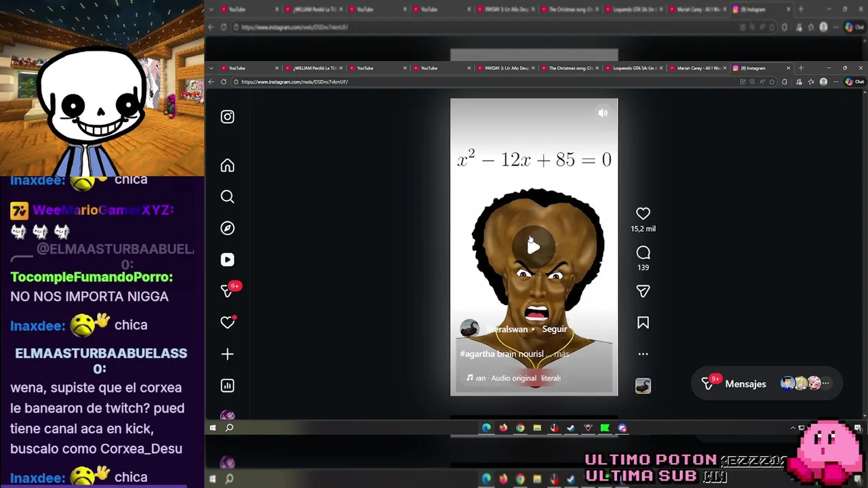The height and width of the screenshot is (488, 868).
Task: Open the Dashboard chart icon in sidebar
Action: tap(227, 386)
